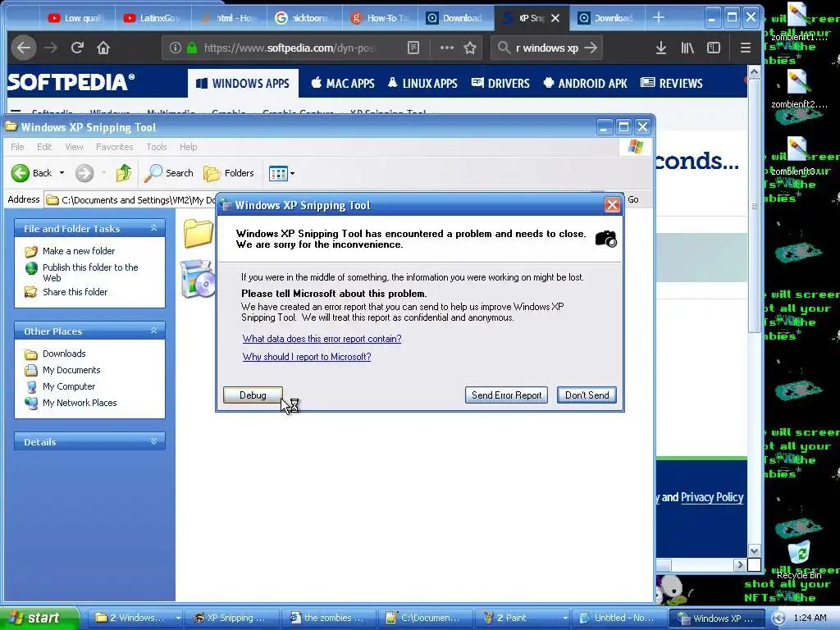
Task: Click Firefox home icon
Action: coord(103,48)
